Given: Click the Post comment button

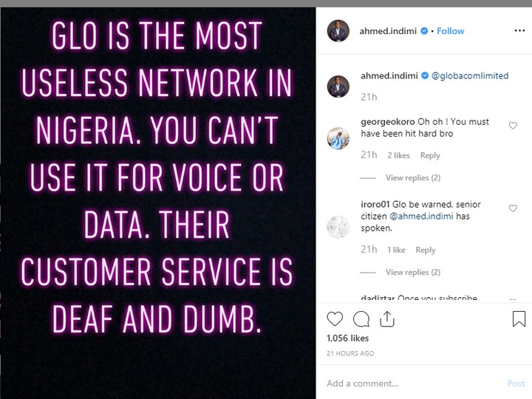Looking at the screenshot, I should [x=516, y=383].
